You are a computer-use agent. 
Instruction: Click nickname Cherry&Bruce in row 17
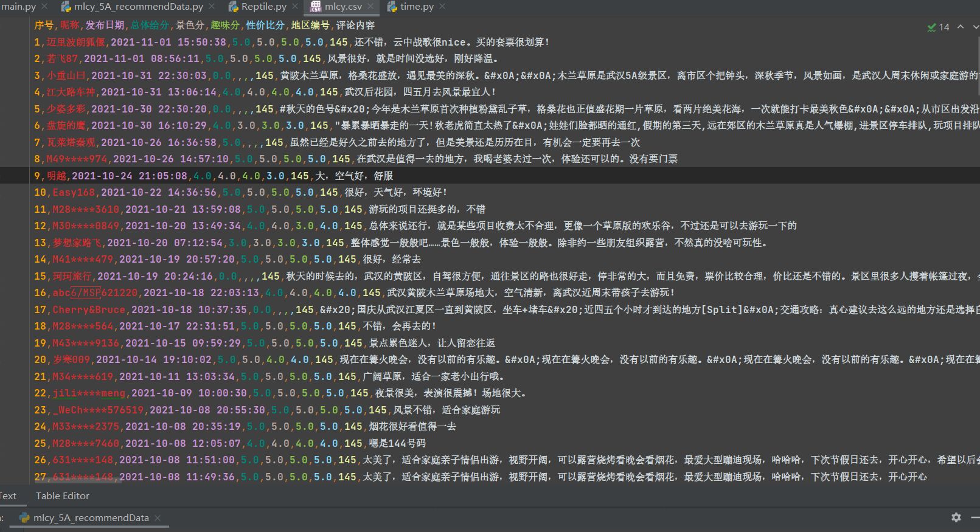click(89, 309)
